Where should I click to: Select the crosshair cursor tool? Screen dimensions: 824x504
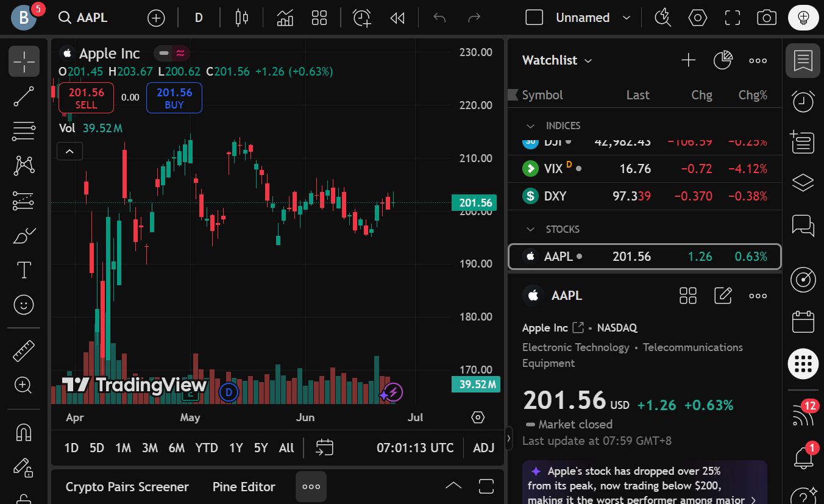point(24,61)
